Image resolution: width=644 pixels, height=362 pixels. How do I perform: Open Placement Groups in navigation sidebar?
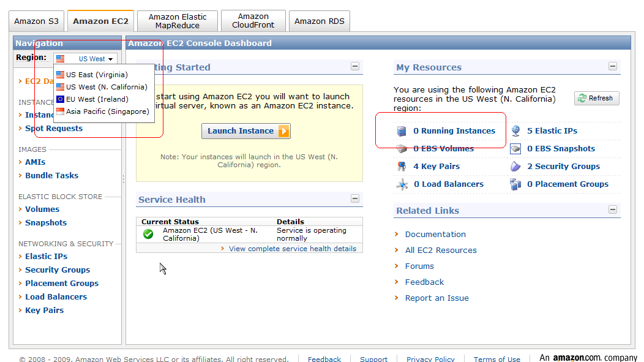[x=62, y=284]
